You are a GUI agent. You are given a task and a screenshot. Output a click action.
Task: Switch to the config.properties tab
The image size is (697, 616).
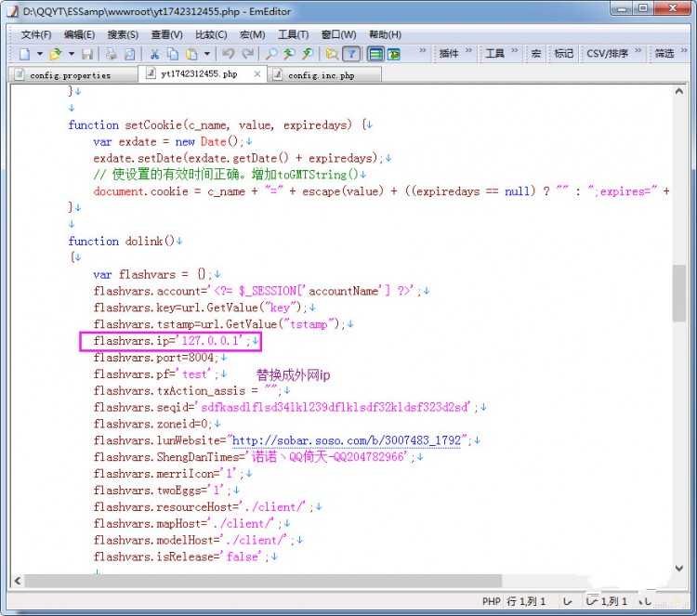(70, 75)
